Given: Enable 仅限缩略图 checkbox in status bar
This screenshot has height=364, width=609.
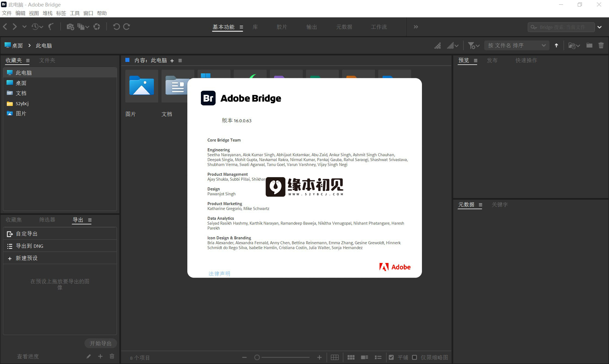Looking at the screenshot, I should pos(415,357).
